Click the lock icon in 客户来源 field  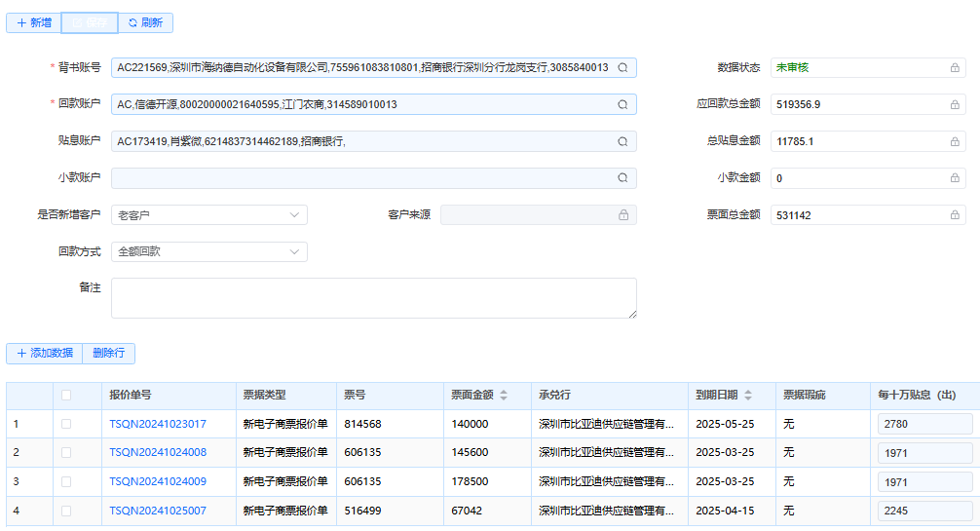pyautogui.click(x=623, y=215)
